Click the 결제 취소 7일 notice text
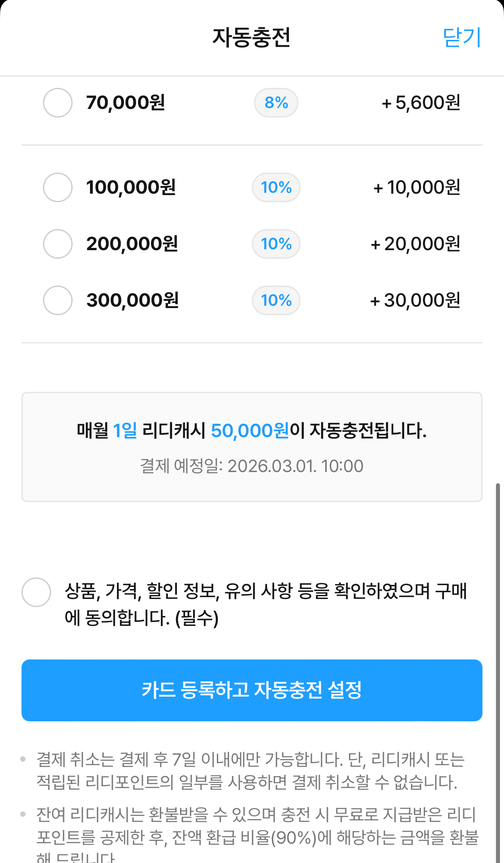The width and height of the screenshot is (504, 863). 251,771
